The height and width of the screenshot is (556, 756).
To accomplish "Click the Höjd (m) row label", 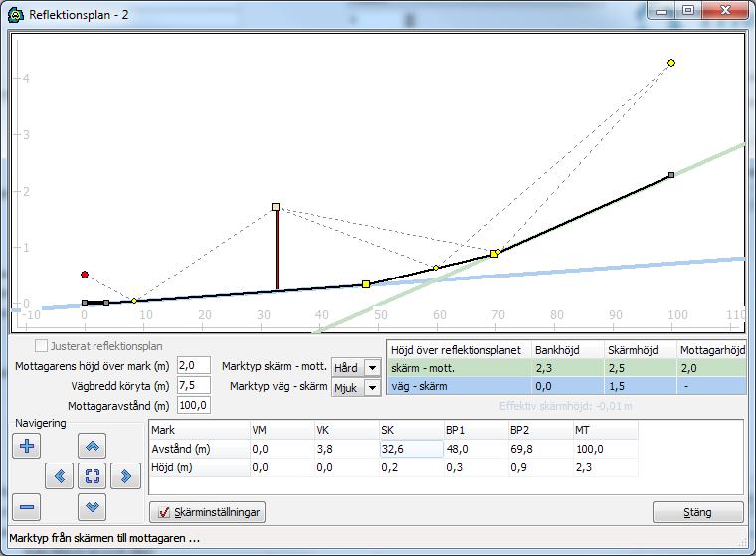I will (x=200, y=467).
